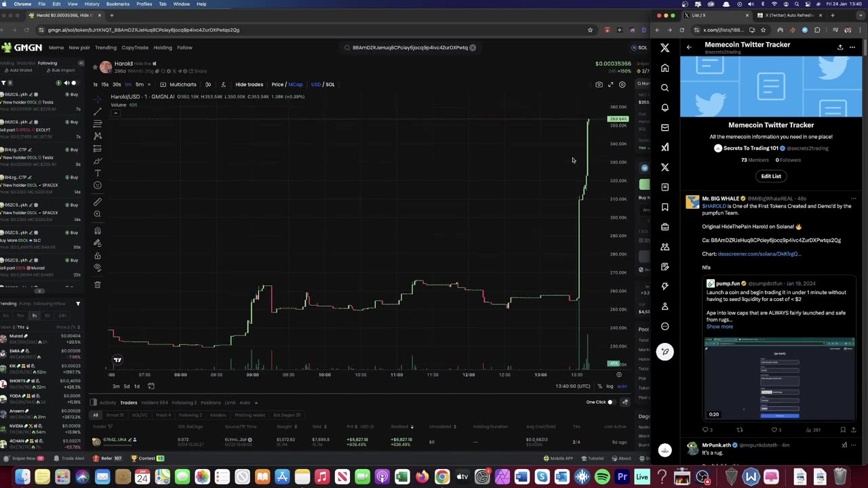Image resolution: width=868 pixels, height=488 pixels.
Task: Open the Following feed filter
Action: coord(3,83)
